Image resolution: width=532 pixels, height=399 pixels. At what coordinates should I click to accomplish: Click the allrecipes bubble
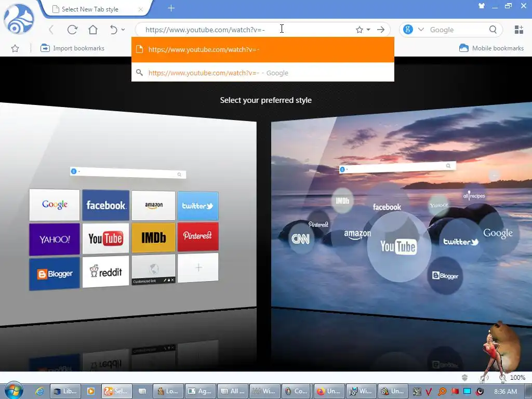tap(474, 196)
